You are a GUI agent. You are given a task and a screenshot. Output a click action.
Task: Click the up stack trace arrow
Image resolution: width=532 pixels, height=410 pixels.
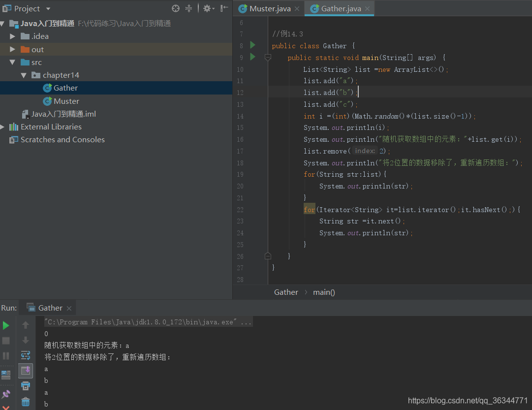click(x=26, y=325)
